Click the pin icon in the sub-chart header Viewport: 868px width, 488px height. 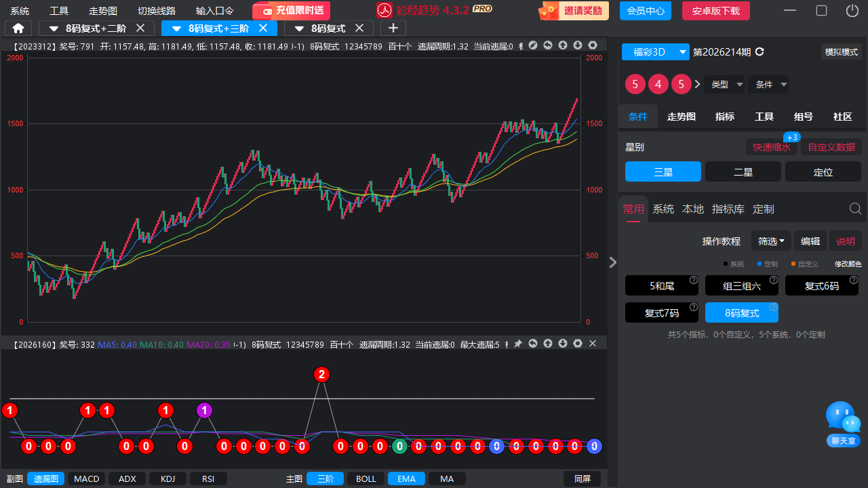518,344
